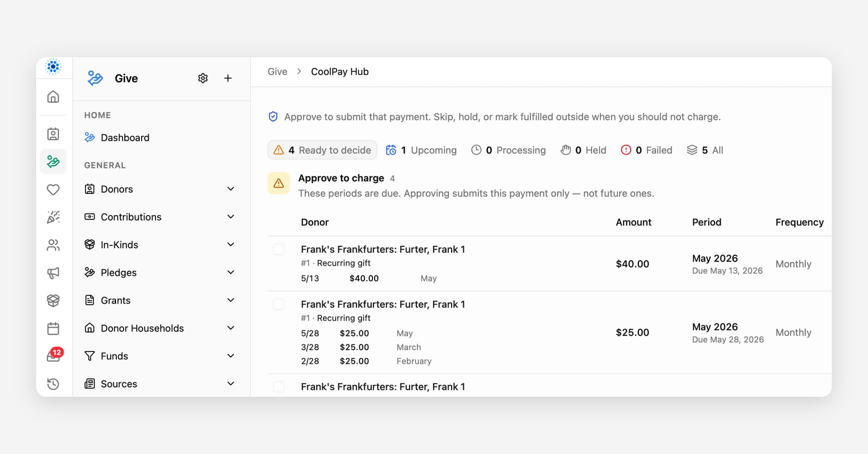The height and width of the screenshot is (454, 868).
Task: Go to Give in breadcrumb
Action: [277, 72]
